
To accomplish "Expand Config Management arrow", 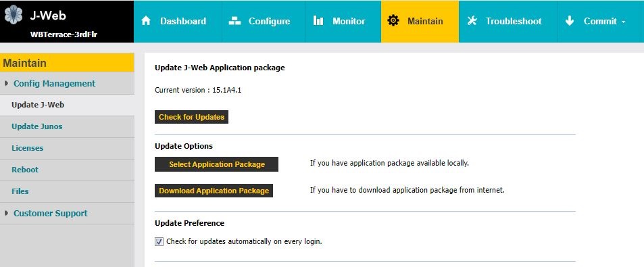I will [x=6, y=83].
